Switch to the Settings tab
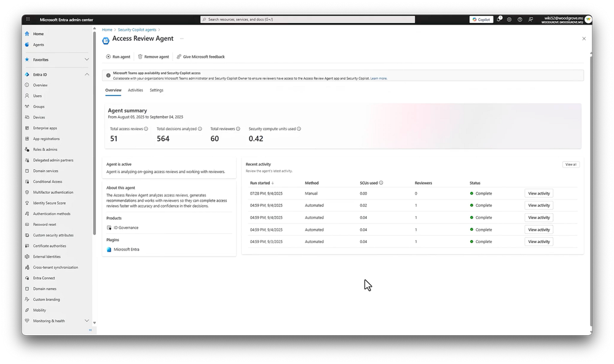 156,90
